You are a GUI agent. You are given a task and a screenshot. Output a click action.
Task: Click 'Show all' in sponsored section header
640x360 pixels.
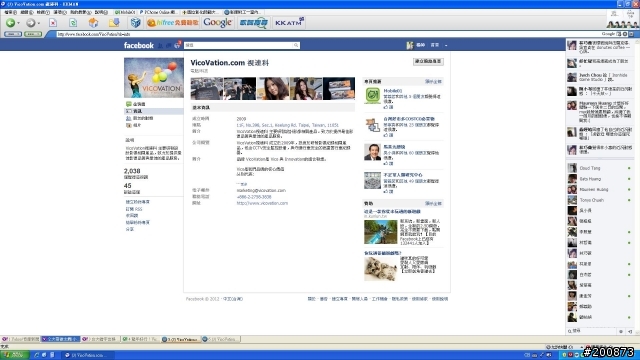click(433, 203)
